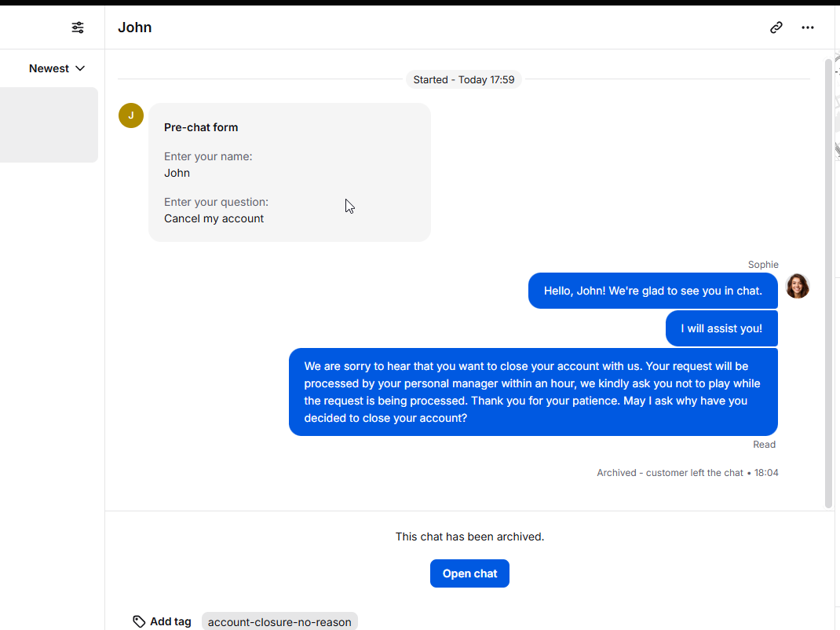Click the Open chat button
The width and height of the screenshot is (840, 630).
(469, 573)
